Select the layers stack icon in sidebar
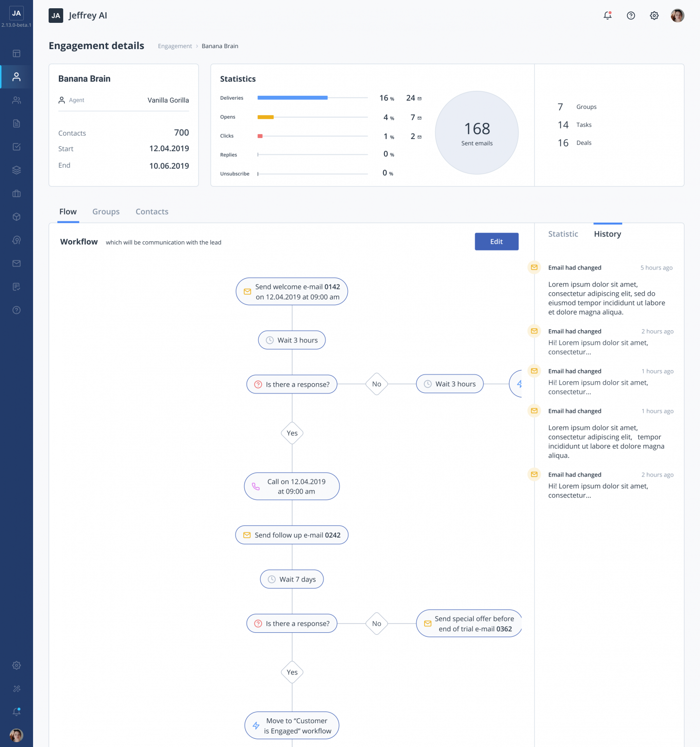Screen dimensions: 700x747 tap(17, 170)
